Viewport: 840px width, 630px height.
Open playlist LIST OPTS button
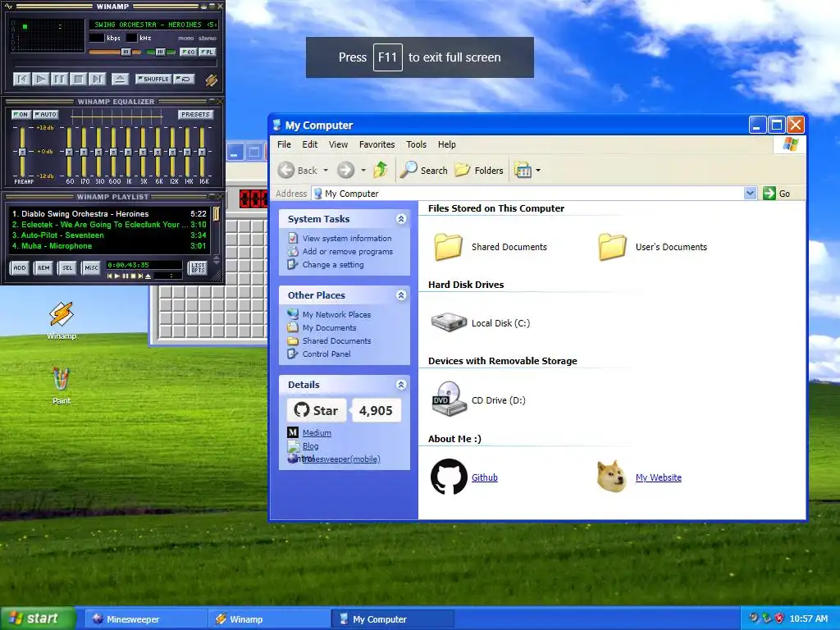(198, 268)
